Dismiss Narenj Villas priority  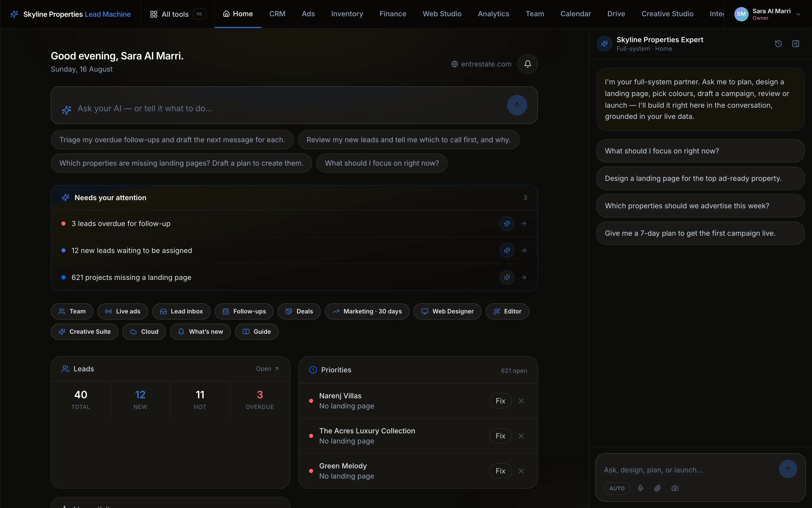coord(521,401)
